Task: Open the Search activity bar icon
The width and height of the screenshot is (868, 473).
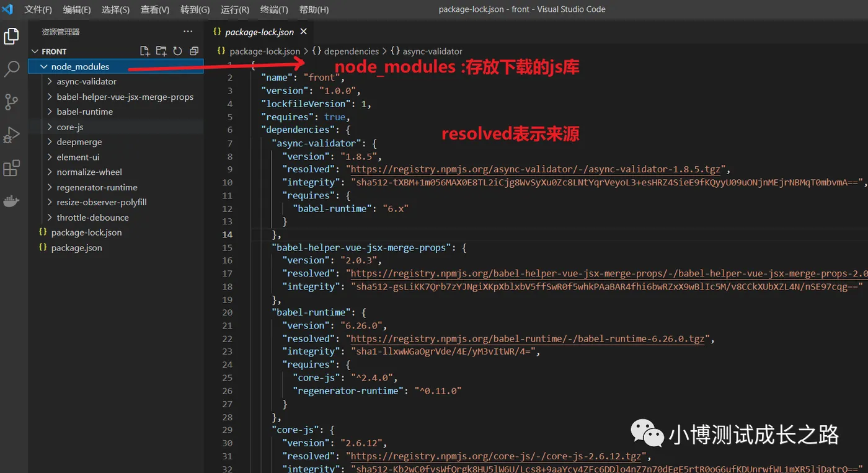Action: coord(11,69)
